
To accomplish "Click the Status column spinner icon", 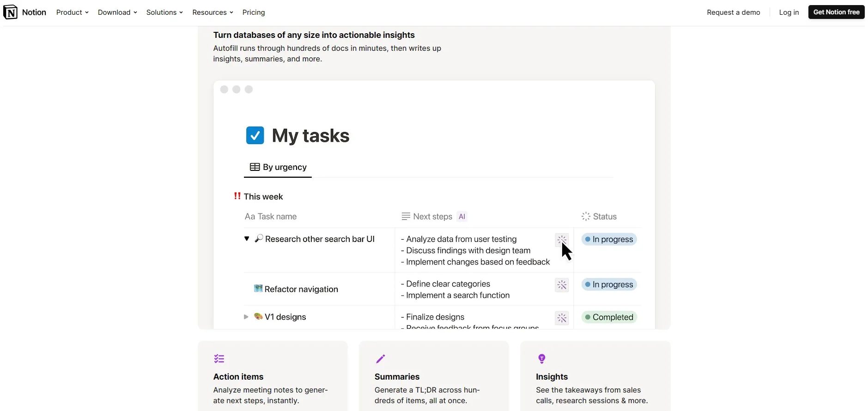I will [586, 217].
